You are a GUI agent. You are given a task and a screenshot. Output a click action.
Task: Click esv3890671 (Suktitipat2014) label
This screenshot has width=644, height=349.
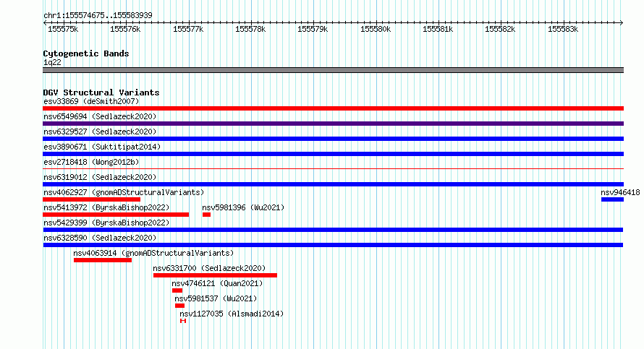click(x=102, y=147)
